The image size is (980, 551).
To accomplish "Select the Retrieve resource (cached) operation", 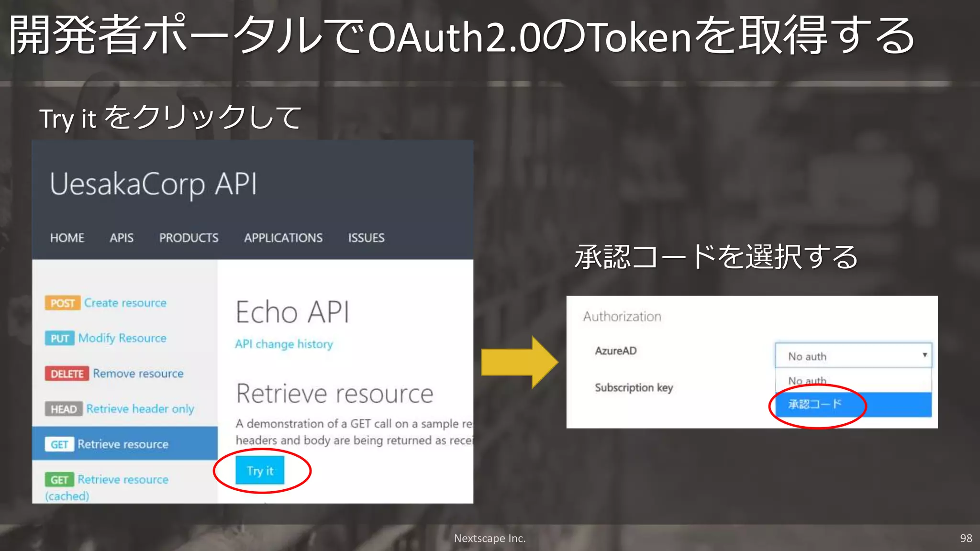I will [x=107, y=487].
